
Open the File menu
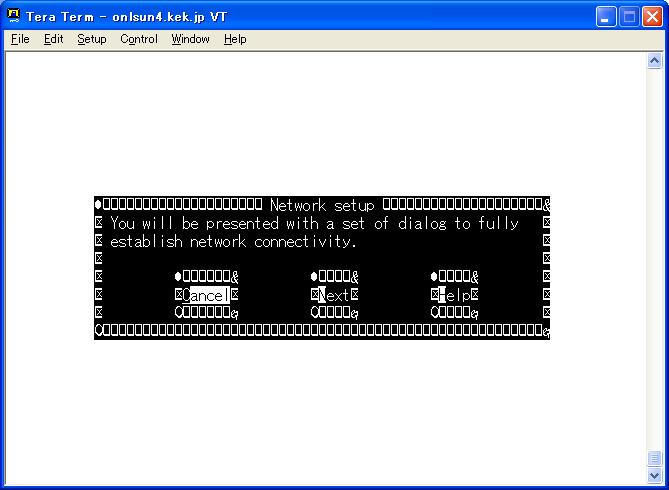coord(20,39)
